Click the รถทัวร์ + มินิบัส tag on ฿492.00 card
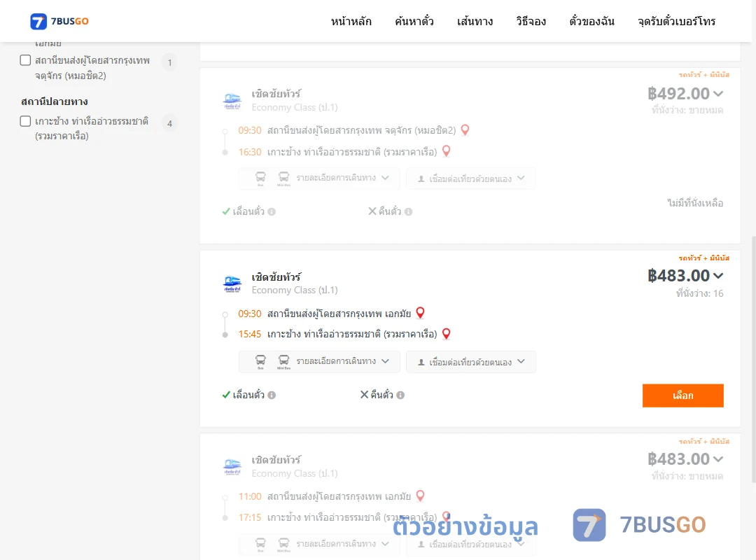756x560 pixels. (704, 75)
